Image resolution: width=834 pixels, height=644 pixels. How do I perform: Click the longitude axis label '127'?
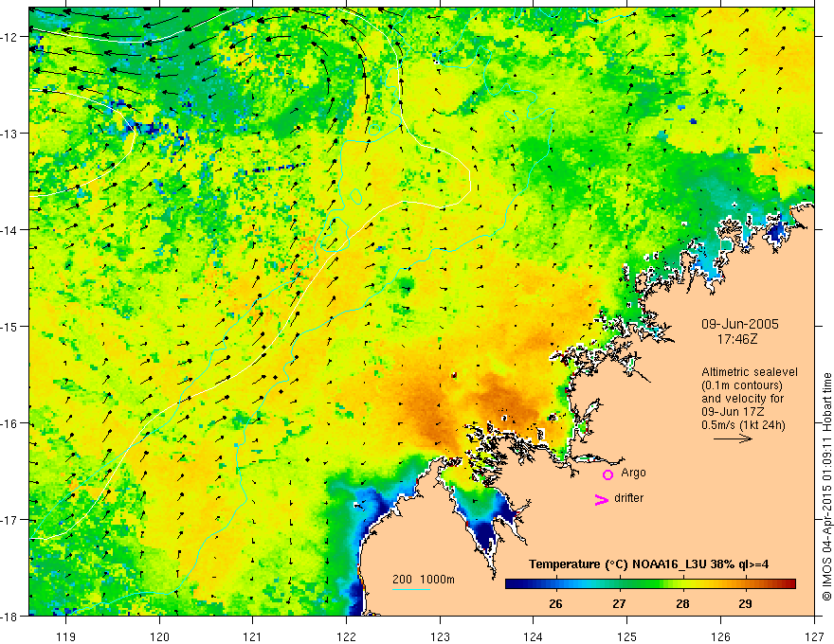[x=814, y=636]
